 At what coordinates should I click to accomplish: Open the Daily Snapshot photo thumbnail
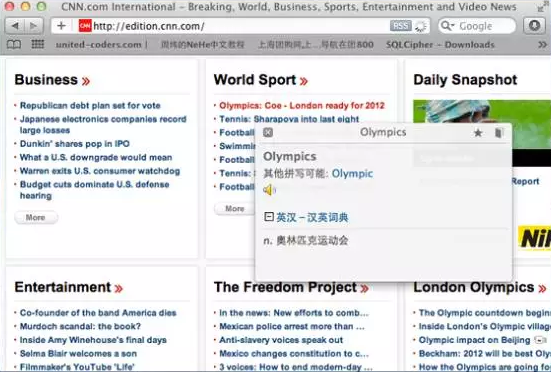pos(482,111)
